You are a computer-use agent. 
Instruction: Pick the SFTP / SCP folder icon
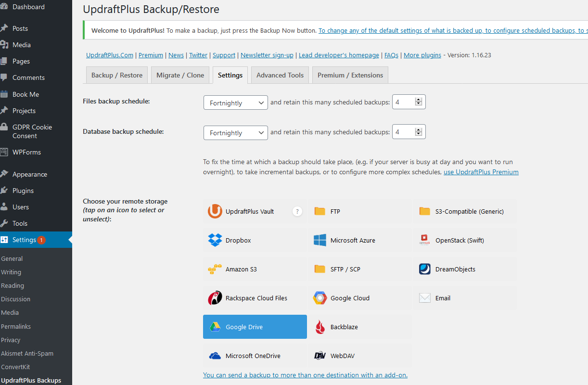(320, 269)
